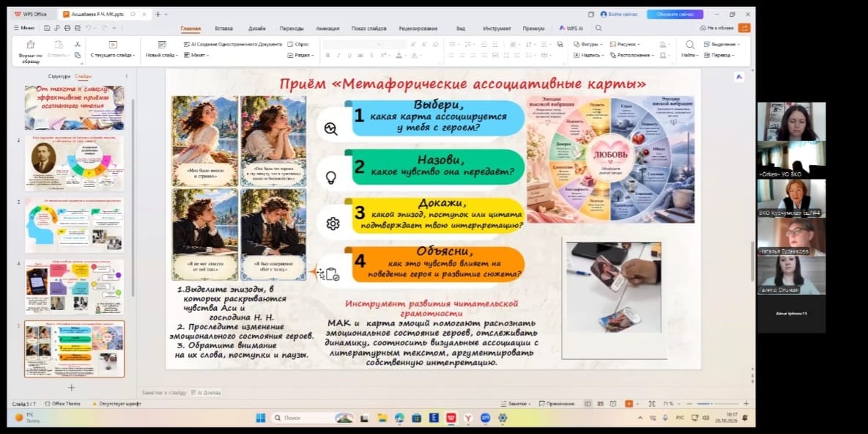This screenshot has width=868, height=434.
Task: Toggle italic formatting
Action: (x=338, y=56)
